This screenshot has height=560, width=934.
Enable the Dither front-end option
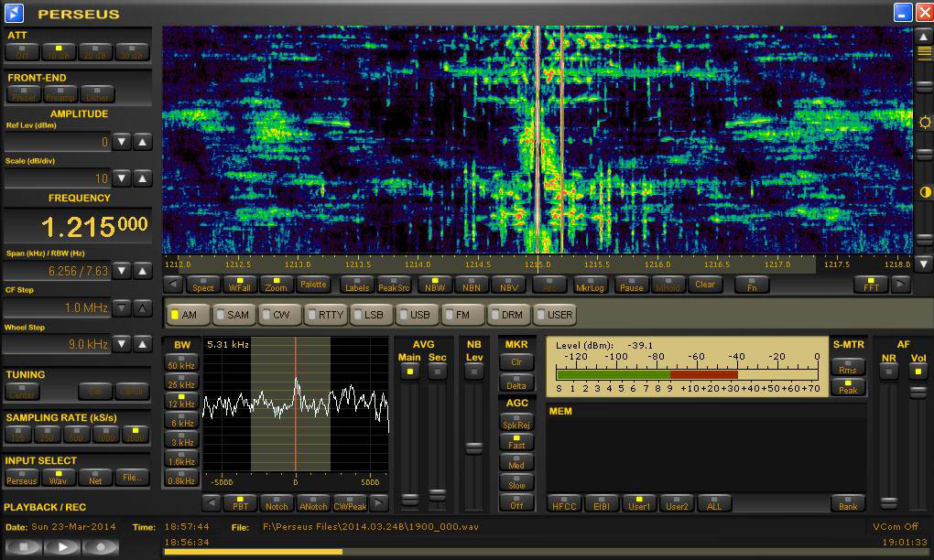98,94
